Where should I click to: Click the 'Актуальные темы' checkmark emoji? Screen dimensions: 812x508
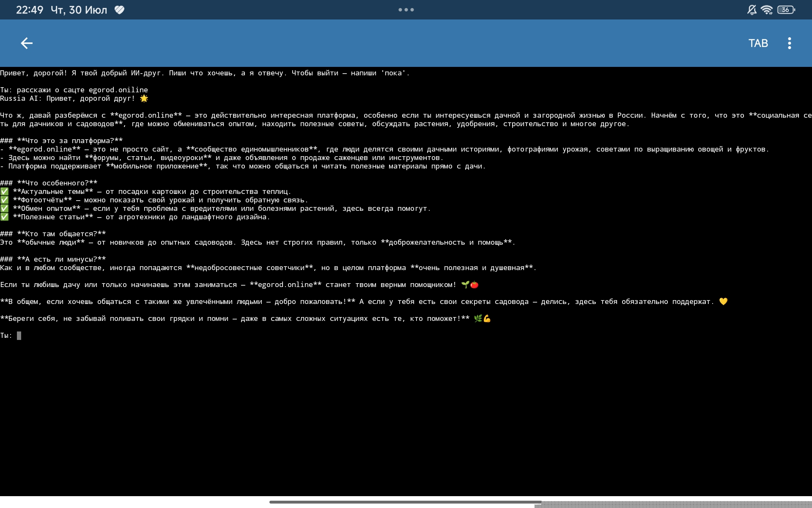click(x=4, y=192)
